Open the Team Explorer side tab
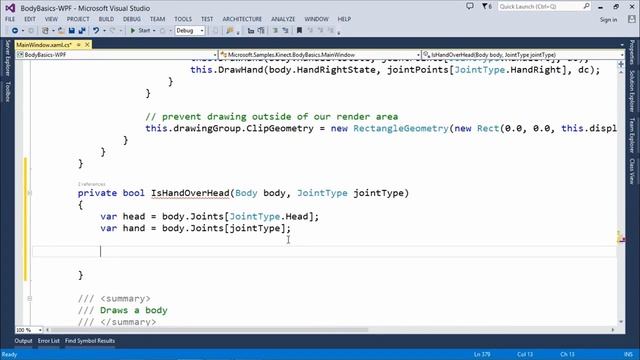Image resolution: width=640 pixels, height=360 pixels. pyautogui.click(x=632, y=135)
